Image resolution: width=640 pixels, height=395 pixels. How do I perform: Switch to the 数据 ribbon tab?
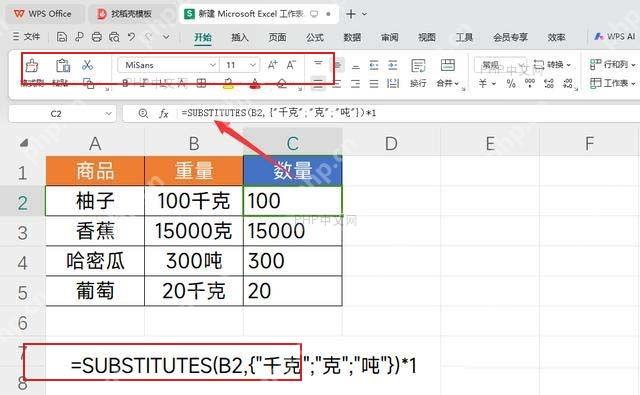pos(352,37)
